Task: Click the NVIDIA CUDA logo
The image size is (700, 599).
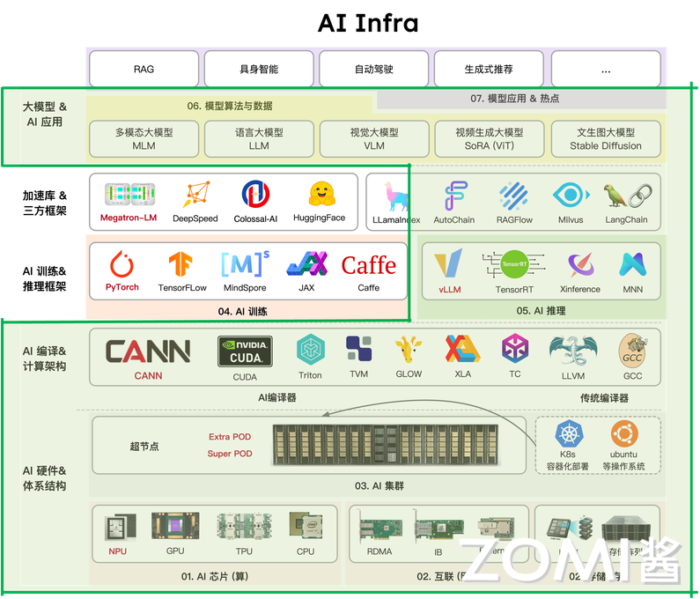Action: click(x=245, y=351)
